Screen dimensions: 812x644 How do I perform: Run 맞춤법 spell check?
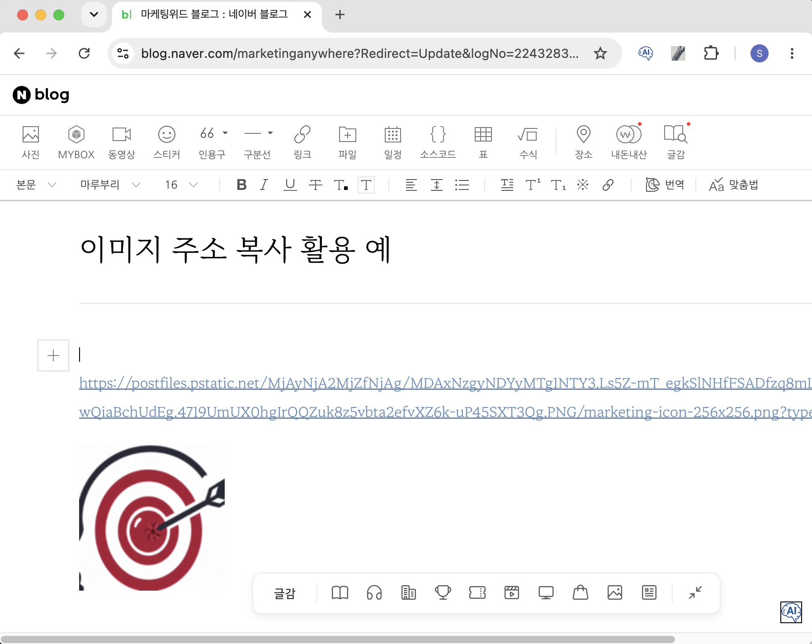pyautogui.click(x=733, y=185)
